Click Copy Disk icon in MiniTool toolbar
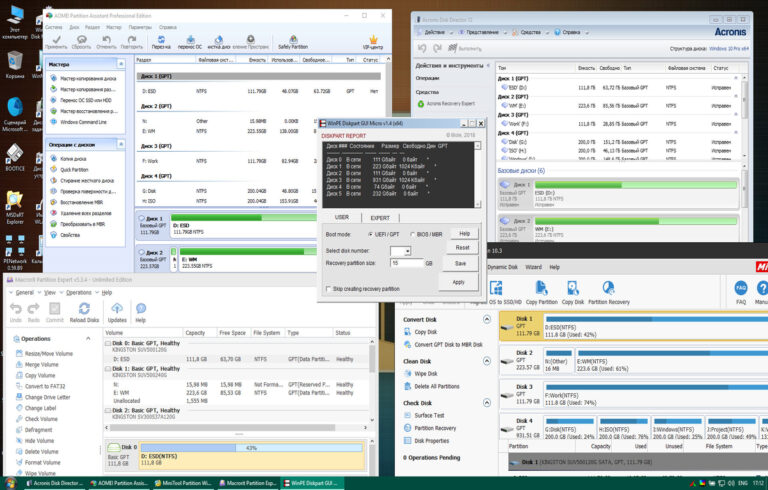768x490 pixels. click(573, 288)
